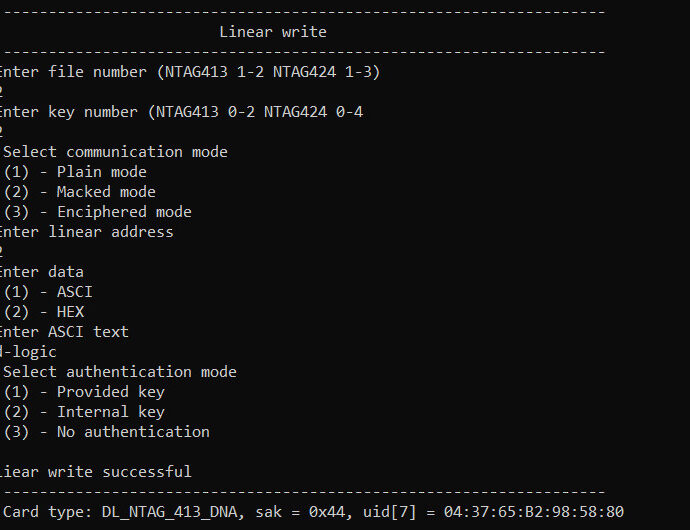Viewport: 690px width, 530px height.
Task: Select the 'Enter file number' prompt line
Action: pos(190,72)
